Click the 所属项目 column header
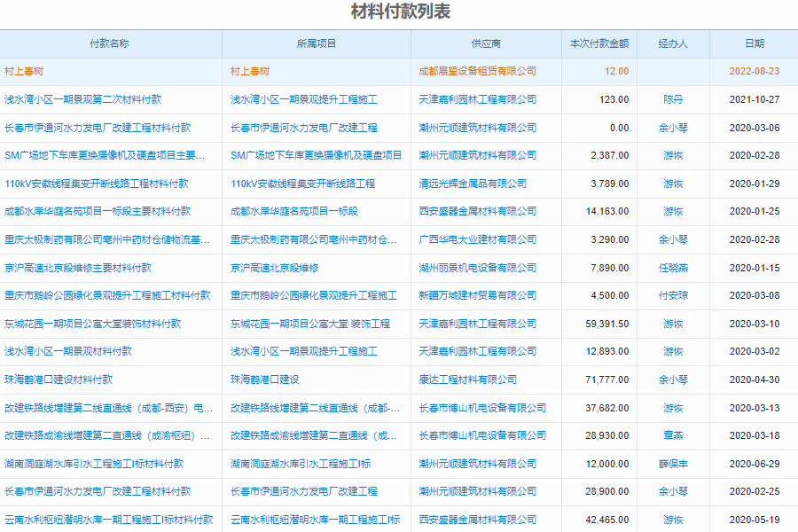Viewport: 798px width, 532px height. click(317, 43)
